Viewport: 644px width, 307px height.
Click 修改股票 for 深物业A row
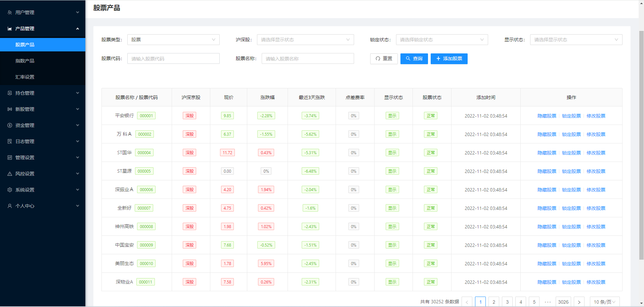click(x=596, y=282)
